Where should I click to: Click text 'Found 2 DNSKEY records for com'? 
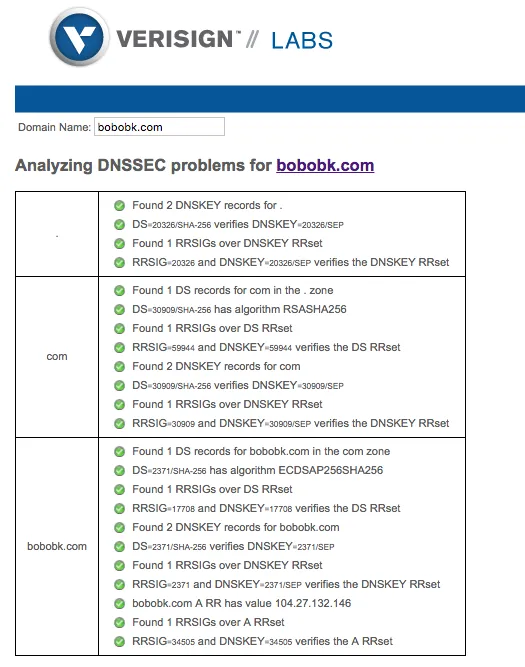pos(216,366)
